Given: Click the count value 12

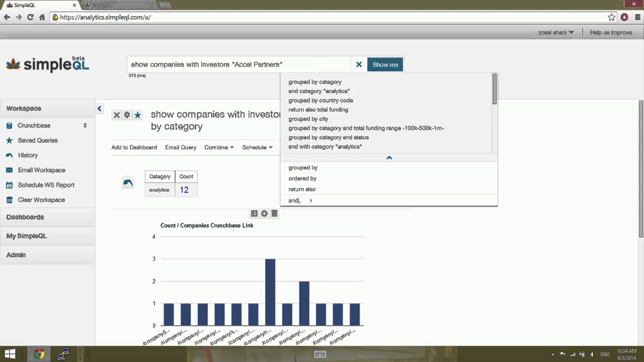Looking at the screenshot, I should click(x=184, y=190).
